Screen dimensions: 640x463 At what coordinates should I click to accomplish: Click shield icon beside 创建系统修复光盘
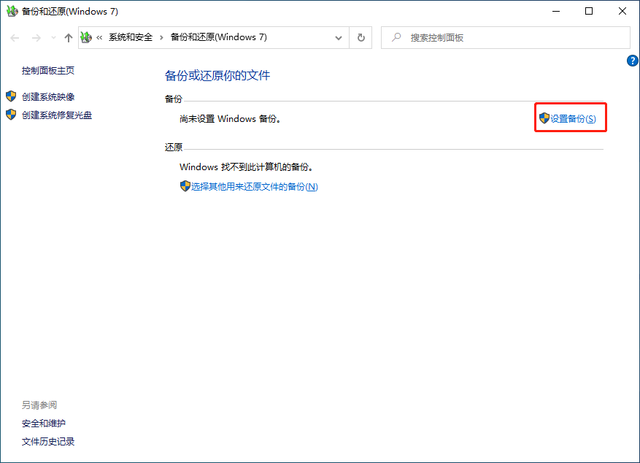[x=11, y=115]
